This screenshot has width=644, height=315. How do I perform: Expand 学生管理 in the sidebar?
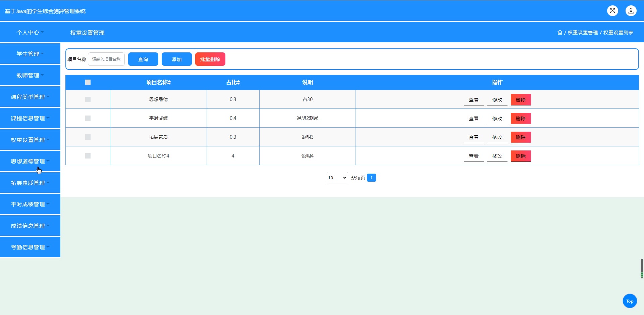point(30,54)
